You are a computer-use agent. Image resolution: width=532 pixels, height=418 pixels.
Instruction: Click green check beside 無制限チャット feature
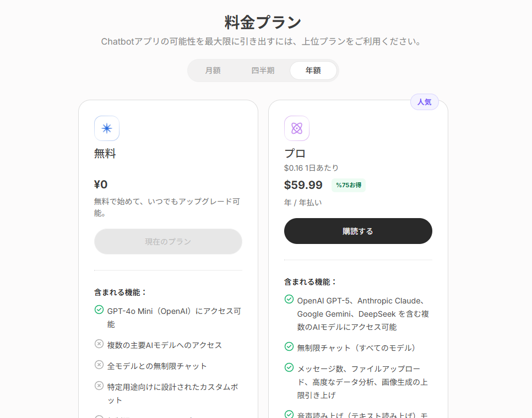[x=289, y=346]
